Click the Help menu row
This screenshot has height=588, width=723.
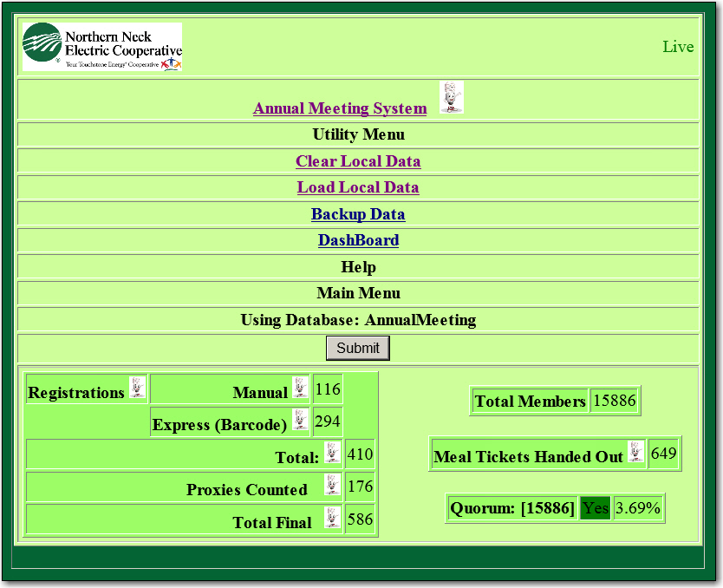358,267
